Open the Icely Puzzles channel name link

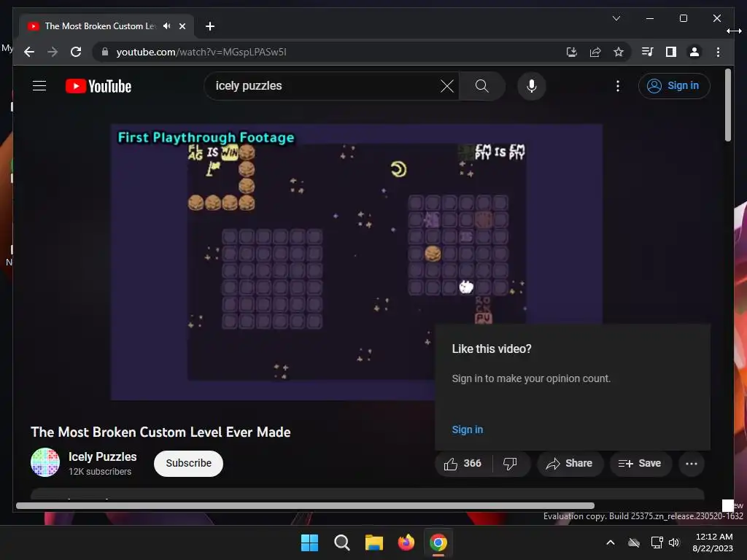[x=102, y=456]
